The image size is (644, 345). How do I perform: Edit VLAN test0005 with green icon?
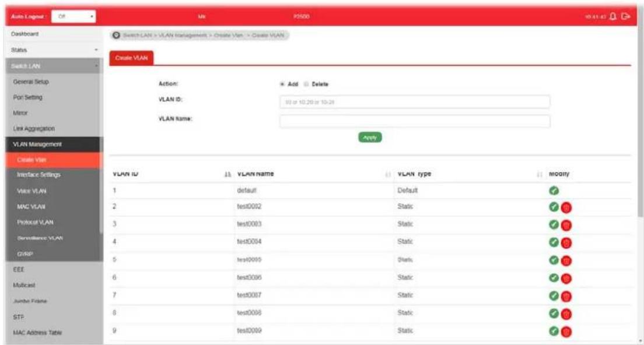click(554, 260)
